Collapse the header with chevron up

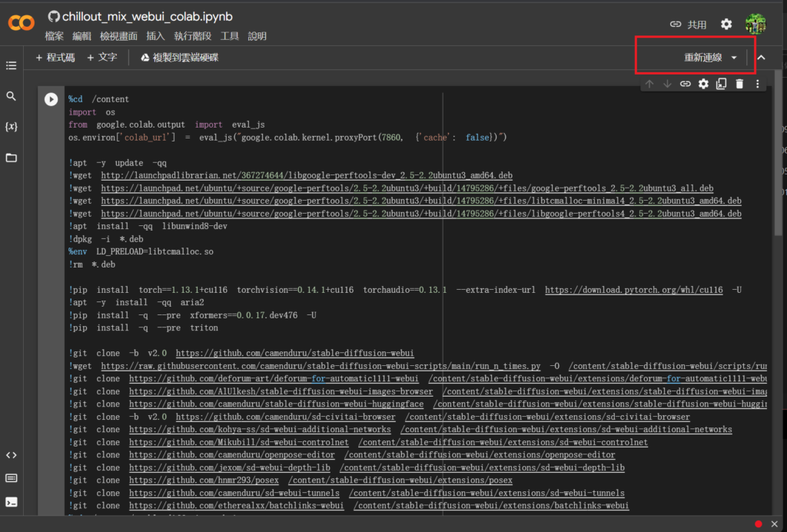tap(761, 58)
